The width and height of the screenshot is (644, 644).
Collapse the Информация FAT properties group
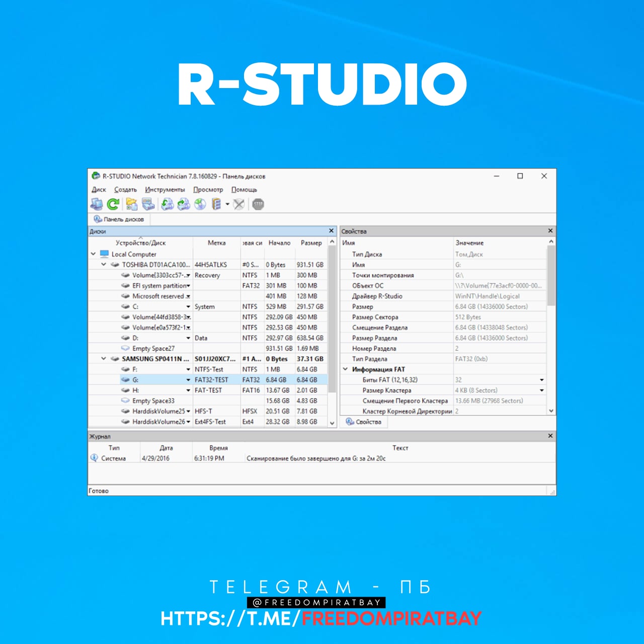[346, 369]
